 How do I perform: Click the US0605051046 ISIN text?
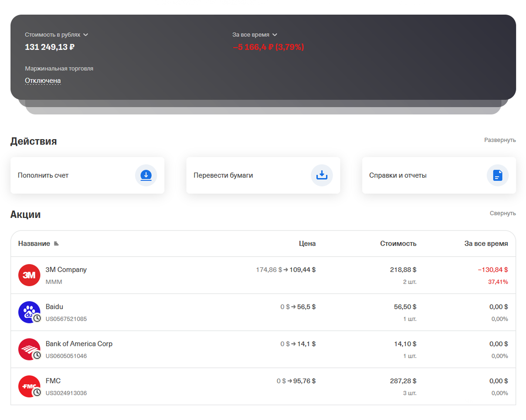tap(66, 356)
